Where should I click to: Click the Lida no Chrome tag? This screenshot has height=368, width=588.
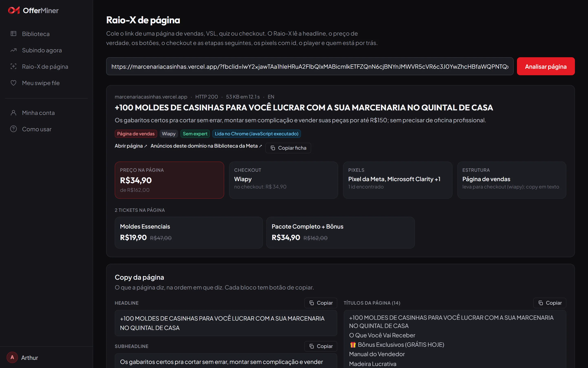coord(257,134)
